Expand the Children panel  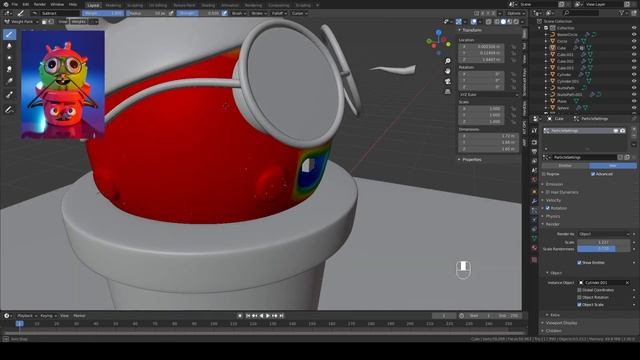pos(553,331)
